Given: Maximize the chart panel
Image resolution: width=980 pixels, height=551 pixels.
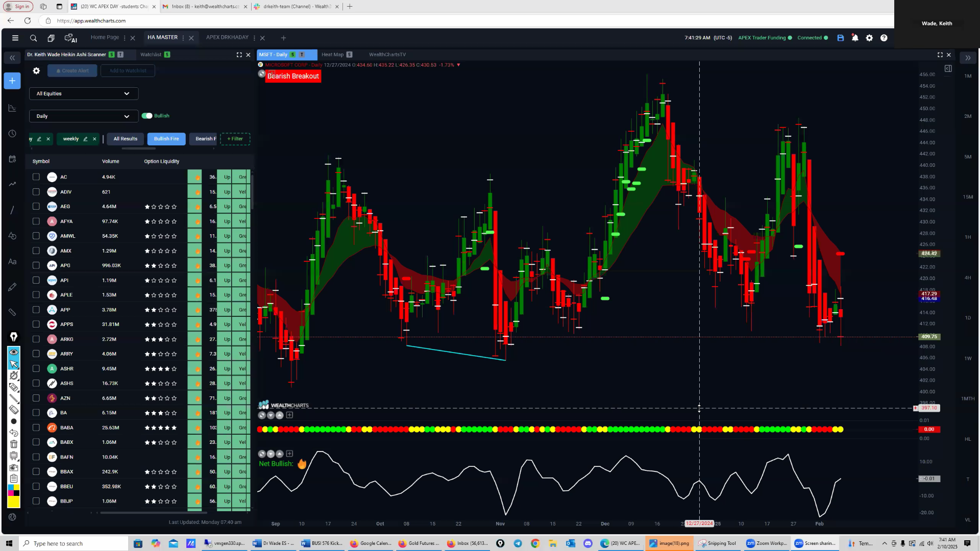Looking at the screenshot, I should pos(940,55).
